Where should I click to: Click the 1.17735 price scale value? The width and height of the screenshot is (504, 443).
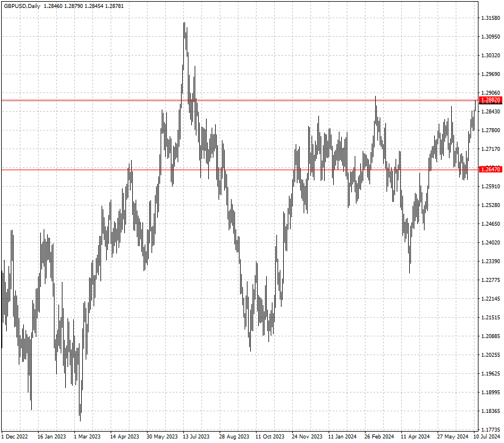coord(490,429)
